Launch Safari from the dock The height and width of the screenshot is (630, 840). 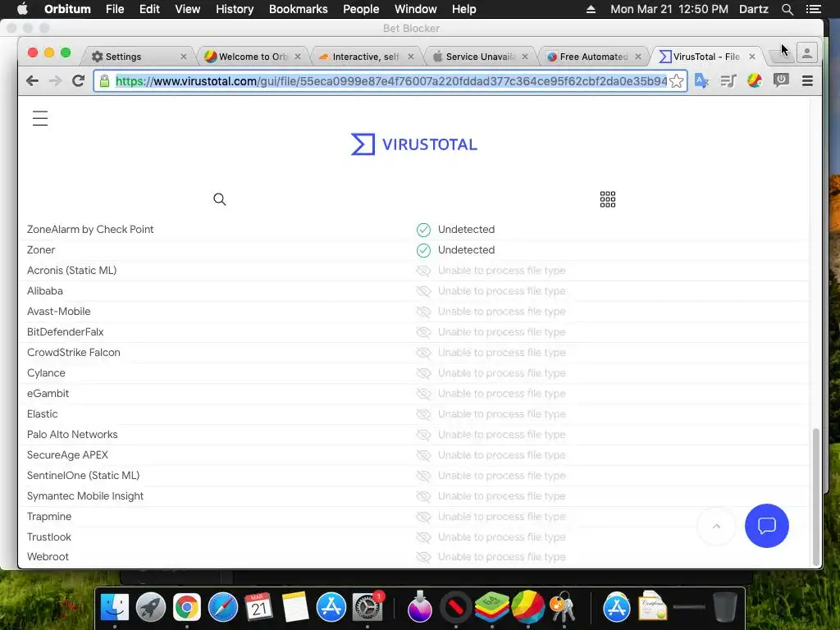click(x=223, y=607)
